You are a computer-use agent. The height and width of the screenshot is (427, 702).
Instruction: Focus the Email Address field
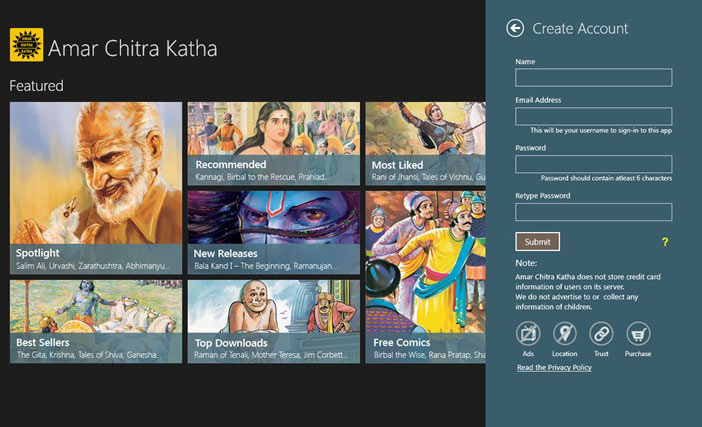coord(594,116)
